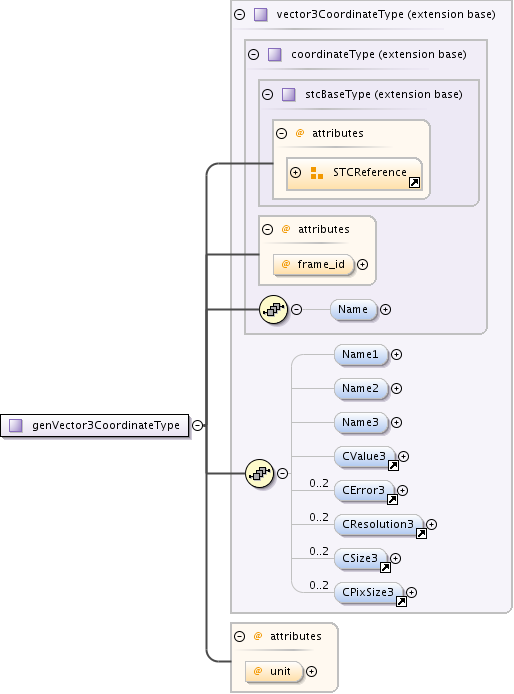Select the CValue3 element node
Image resolution: width=514 pixels, height=694 pixels.
coord(364,456)
